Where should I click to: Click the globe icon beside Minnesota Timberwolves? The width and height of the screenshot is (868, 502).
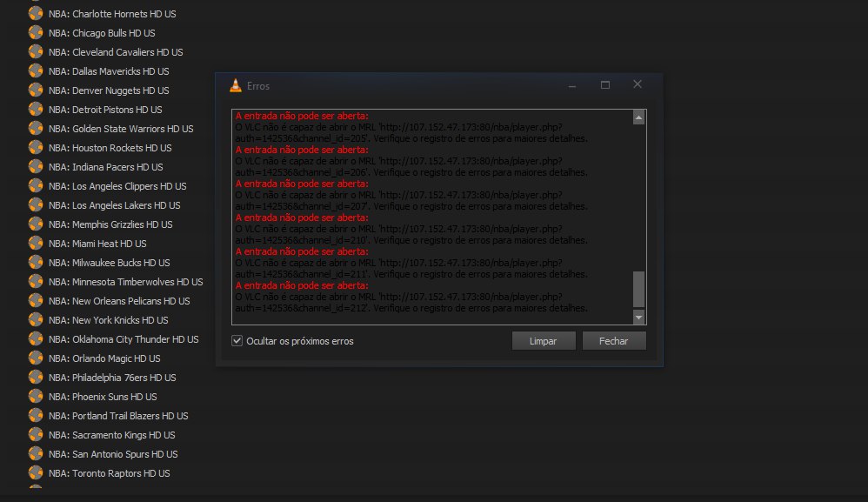click(36, 282)
